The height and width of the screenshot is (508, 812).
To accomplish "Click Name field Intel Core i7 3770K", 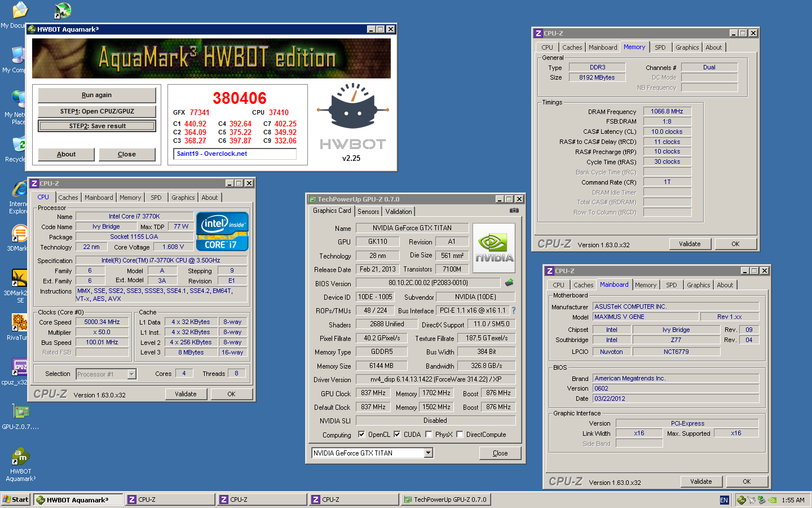I will click(x=134, y=216).
